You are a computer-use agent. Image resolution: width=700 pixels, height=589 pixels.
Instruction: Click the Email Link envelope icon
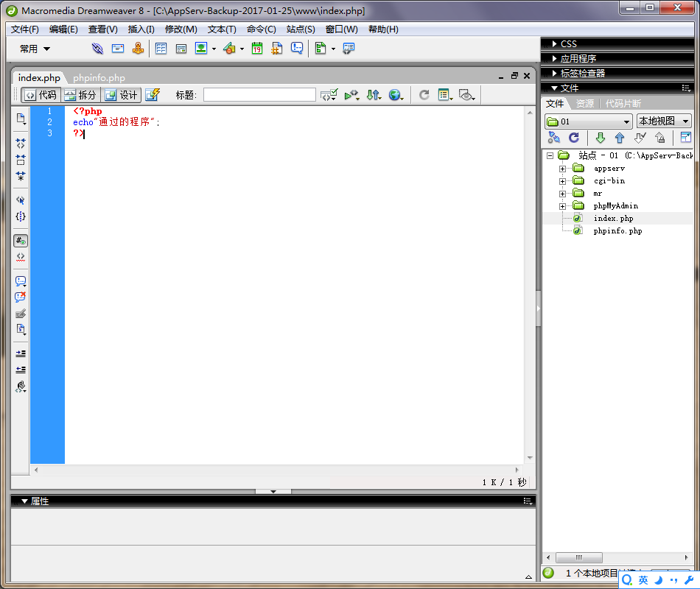(x=118, y=48)
